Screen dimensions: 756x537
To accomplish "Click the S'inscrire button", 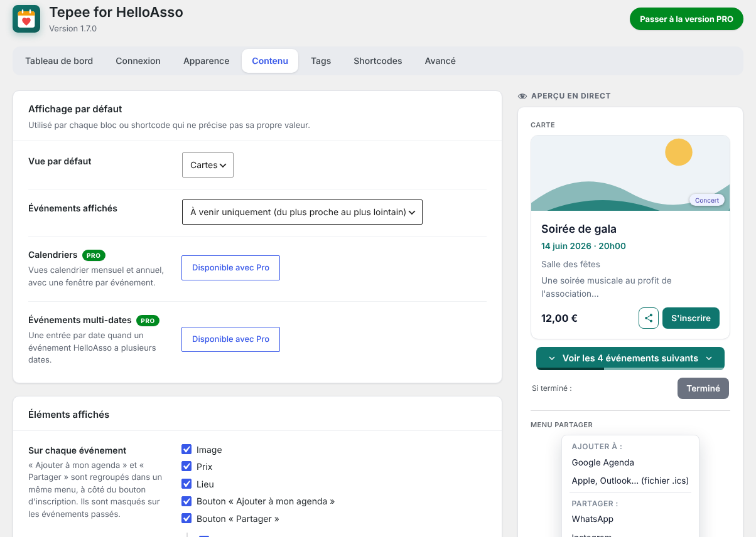I will [x=691, y=318].
